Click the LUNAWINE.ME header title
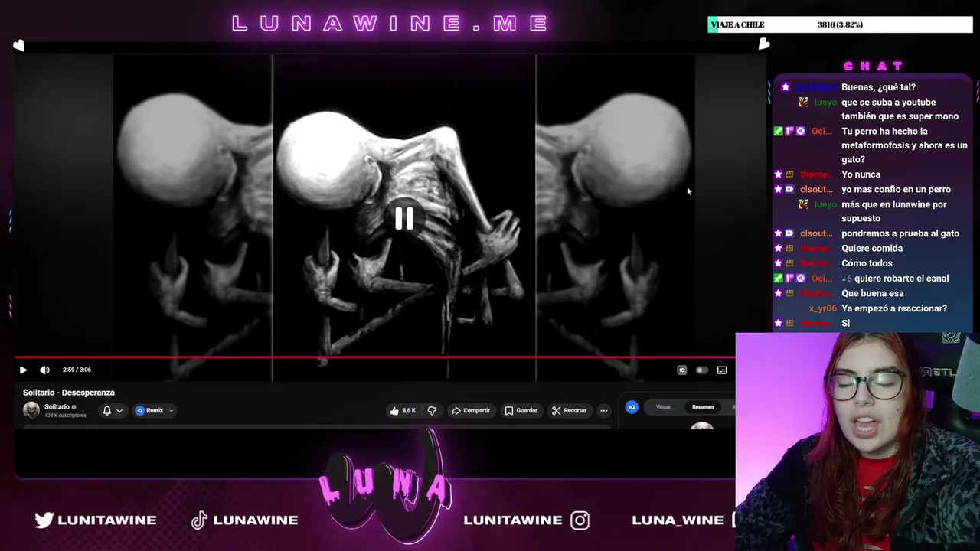980x551 pixels. (x=390, y=24)
